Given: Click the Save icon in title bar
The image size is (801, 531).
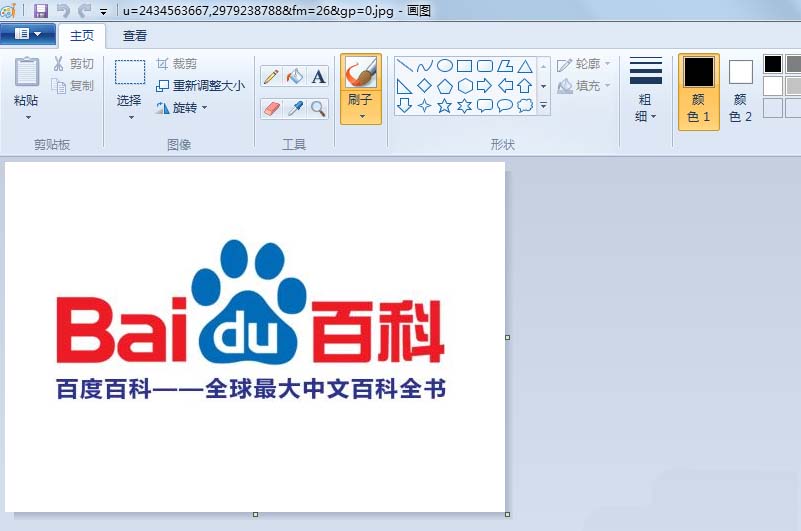Looking at the screenshot, I should tap(41, 10).
